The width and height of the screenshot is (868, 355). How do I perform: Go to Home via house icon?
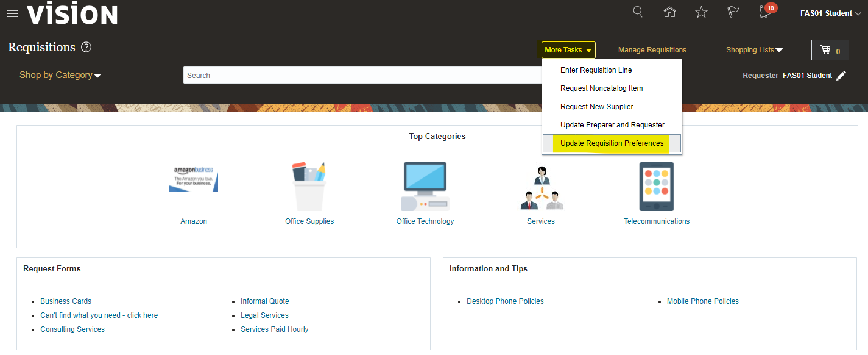tap(669, 12)
